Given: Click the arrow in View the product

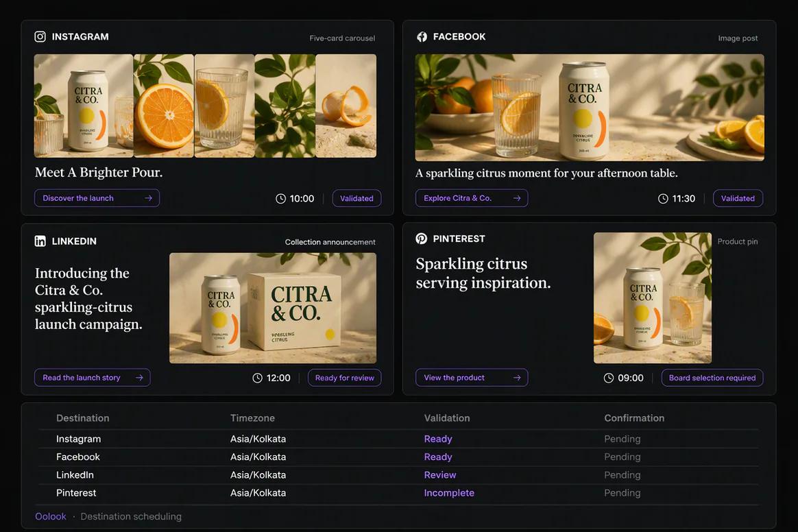Looking at the screenshot, I should pyautogui.click(x=516, y=378).
